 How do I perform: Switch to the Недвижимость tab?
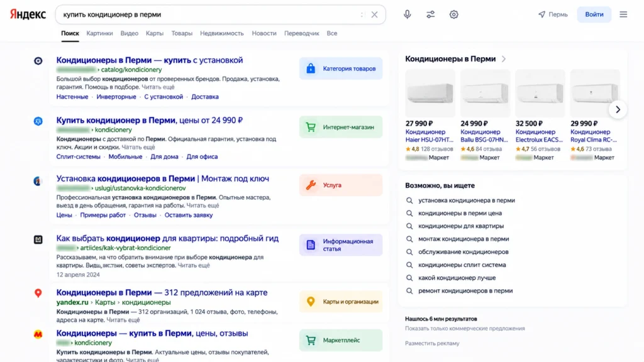coord(222,33)
